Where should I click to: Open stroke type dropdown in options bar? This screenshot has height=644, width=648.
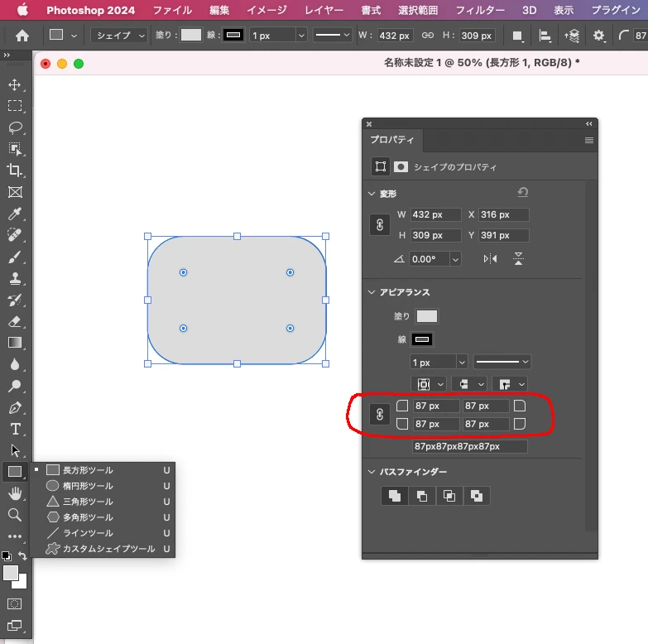[x=332, y=35]
